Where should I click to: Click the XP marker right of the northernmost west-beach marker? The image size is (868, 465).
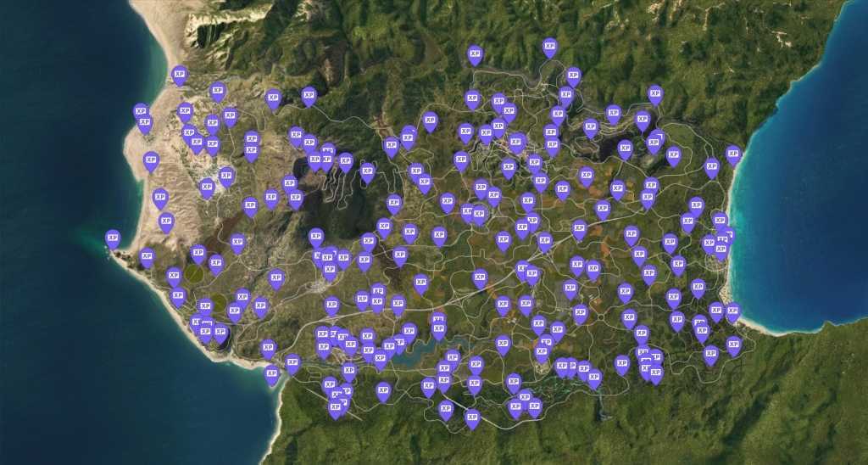click(x=217, y=90)
